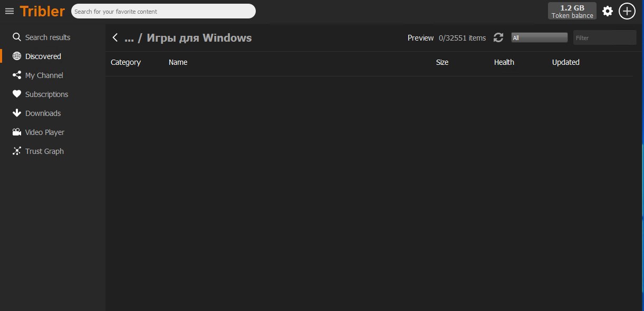Open the 1.2 GB token balance

pos(572,11)
